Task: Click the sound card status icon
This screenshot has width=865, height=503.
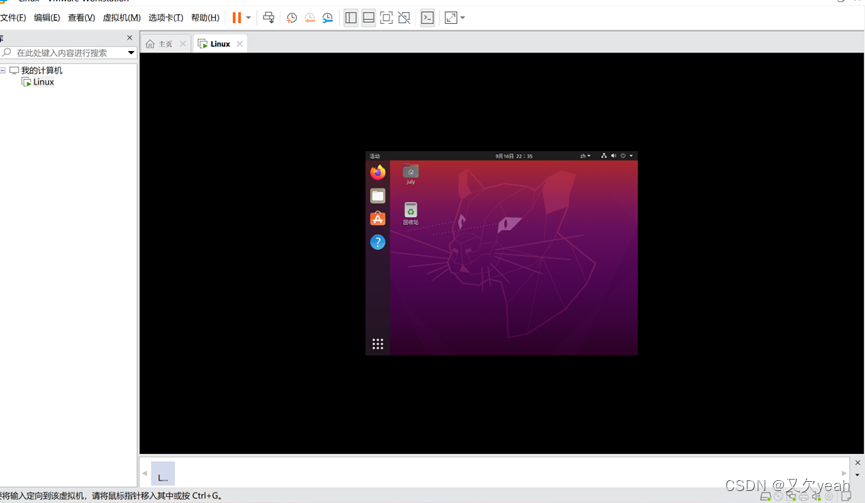Action: pyautogui.click(x=816, y=497)
